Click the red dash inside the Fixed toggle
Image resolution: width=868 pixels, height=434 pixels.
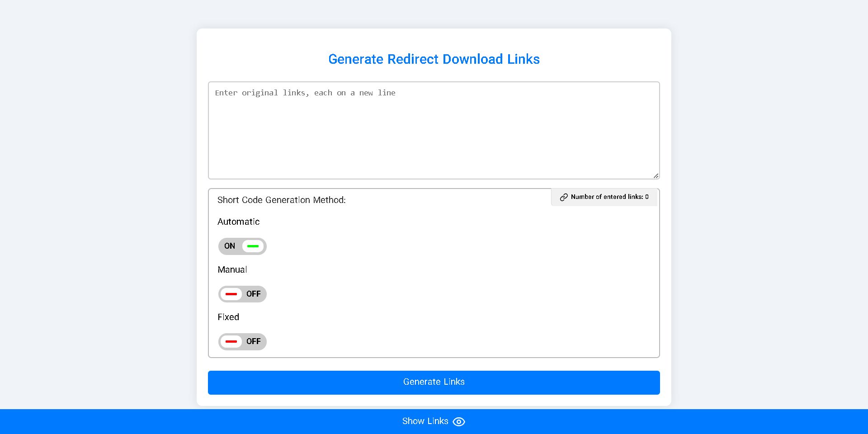(x=232, y=342)
